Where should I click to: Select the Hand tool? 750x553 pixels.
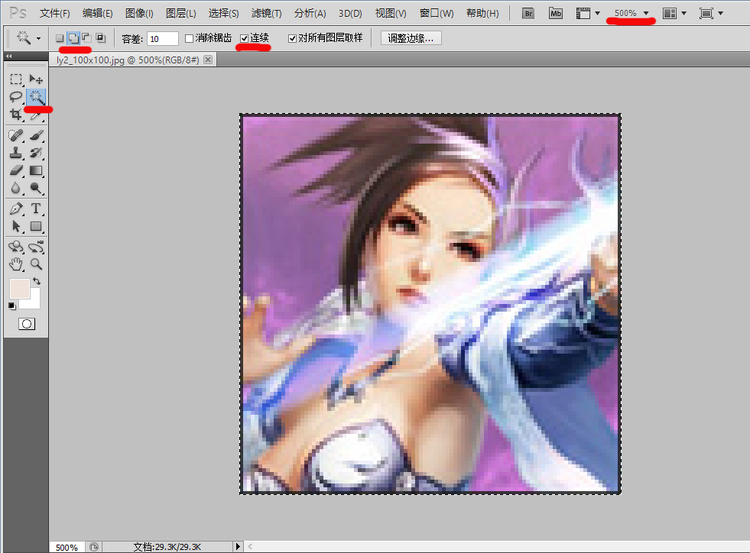[x=16, y=264]
